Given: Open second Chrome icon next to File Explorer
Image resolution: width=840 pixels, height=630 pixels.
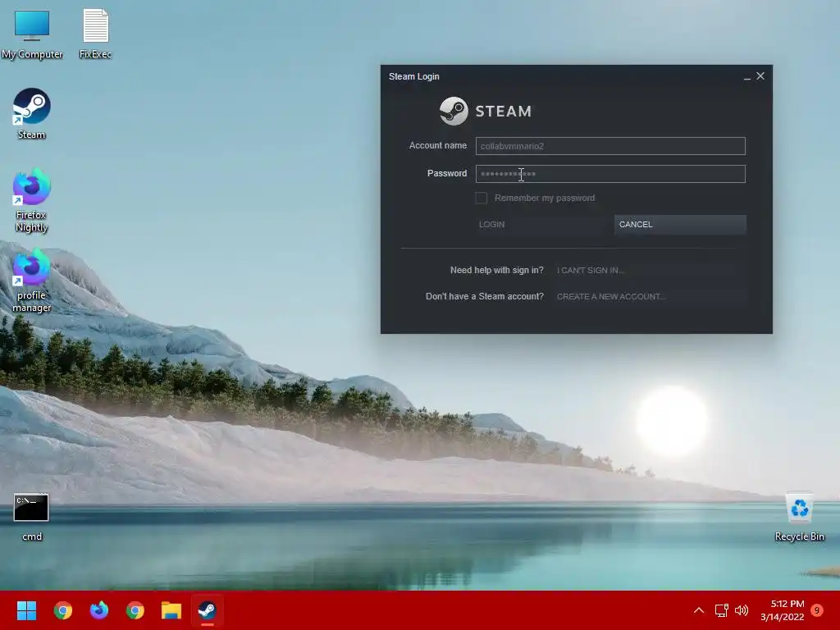Looking at the screenshot, I should click(135, 610).
